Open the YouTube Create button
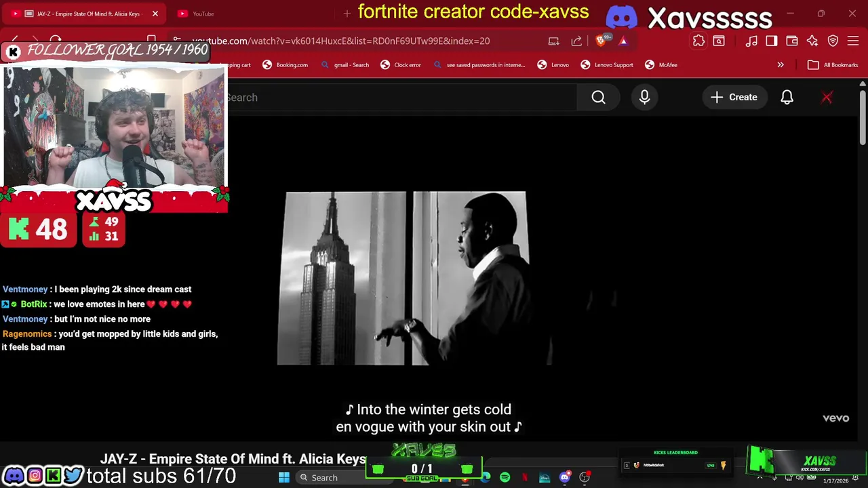Viewport: 868px width, 488px height. [x=734, y=98]
